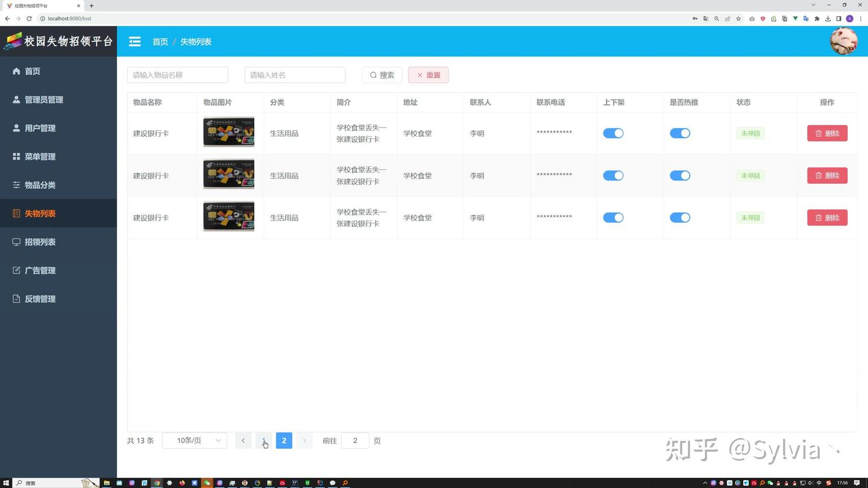Click the 请输入物品名称 input field
The image size is (868, 488).
[177, 75]
